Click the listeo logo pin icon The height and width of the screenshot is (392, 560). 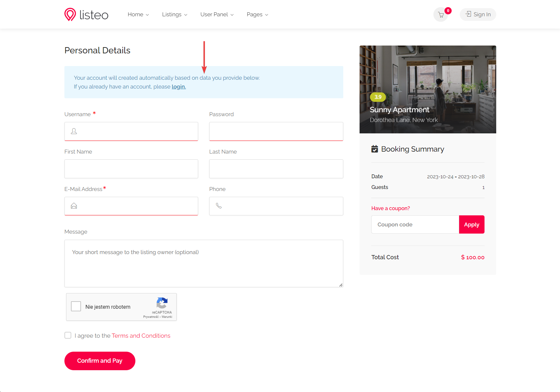(70, 14)
